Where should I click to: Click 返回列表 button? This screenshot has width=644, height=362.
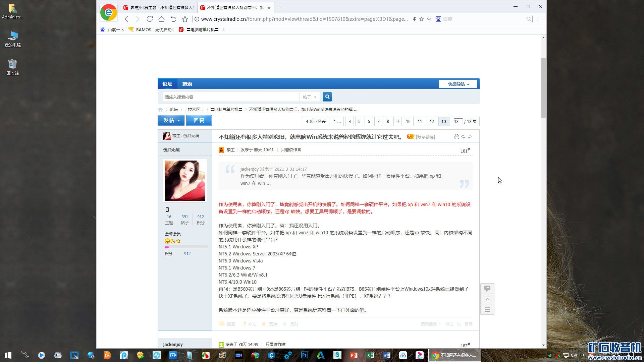click(315, 121)
